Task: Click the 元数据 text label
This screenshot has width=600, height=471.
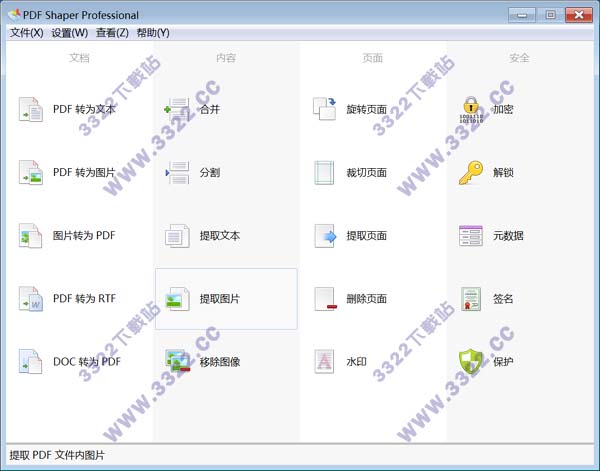Action: tap(508, 236)
